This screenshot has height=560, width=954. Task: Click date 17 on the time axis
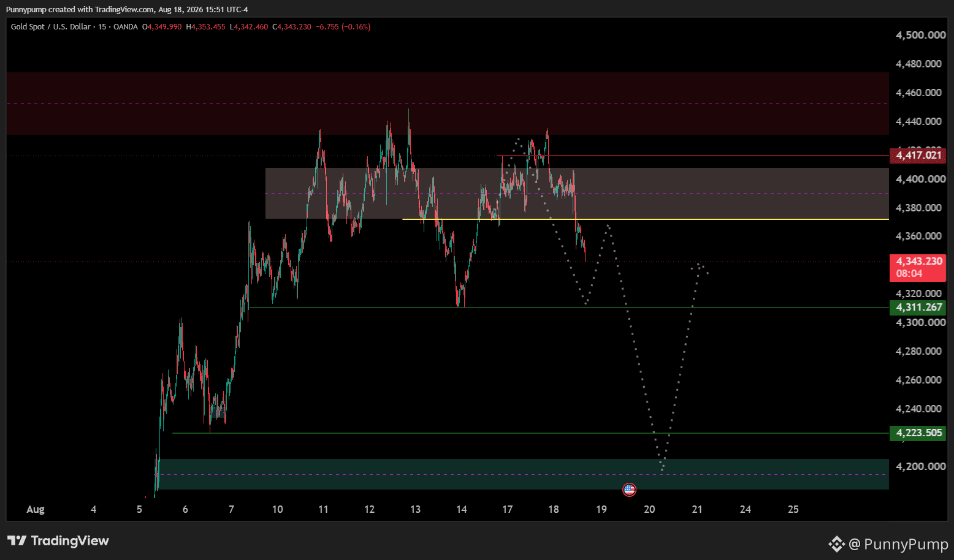507,509
